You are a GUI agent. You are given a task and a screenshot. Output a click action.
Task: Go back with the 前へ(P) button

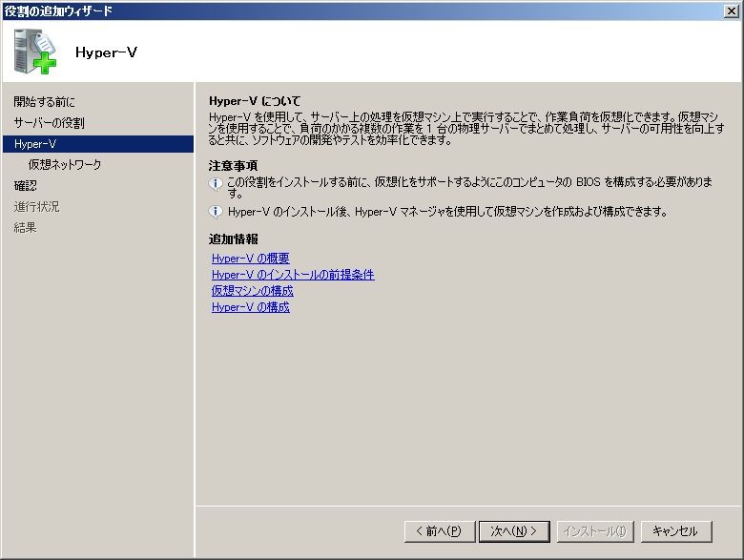pyautogui.click(x=440, y=531)
